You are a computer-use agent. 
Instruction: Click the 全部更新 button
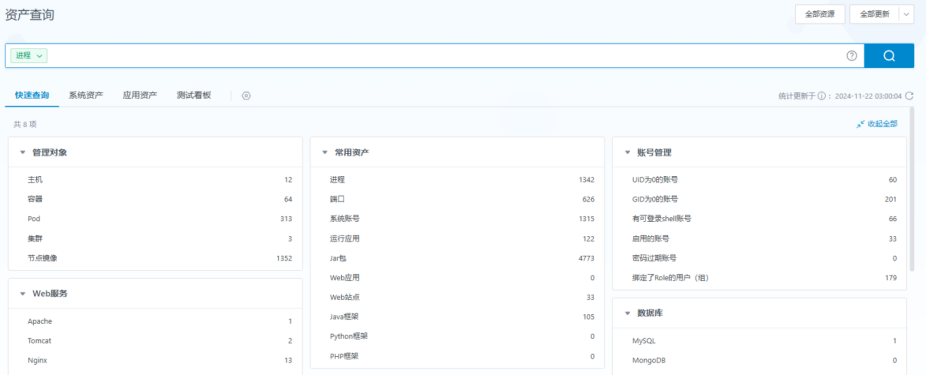point(875,15)
